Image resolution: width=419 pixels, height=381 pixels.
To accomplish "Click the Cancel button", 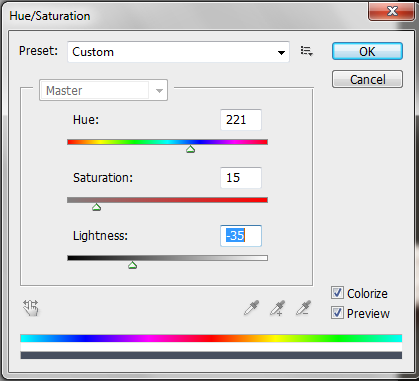I will point(367,79).
